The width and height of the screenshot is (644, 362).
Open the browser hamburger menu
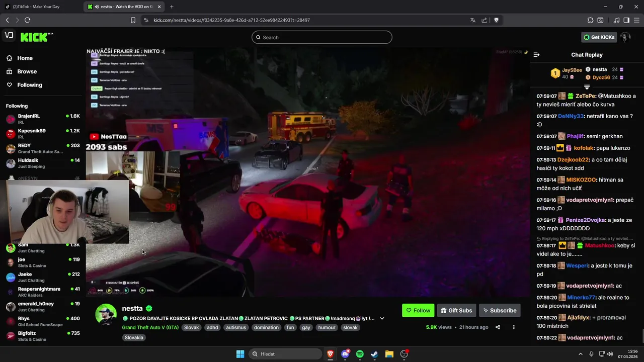(636, 20)
